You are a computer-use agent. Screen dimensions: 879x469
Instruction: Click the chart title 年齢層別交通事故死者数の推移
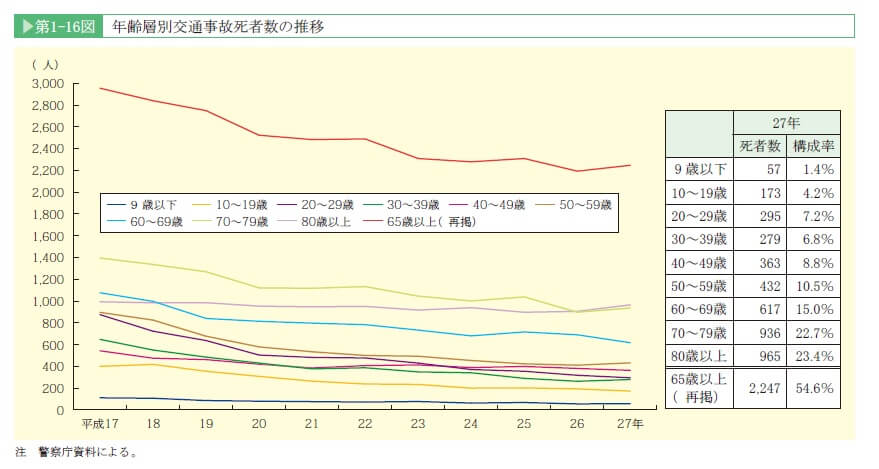(x=218, y=26)
